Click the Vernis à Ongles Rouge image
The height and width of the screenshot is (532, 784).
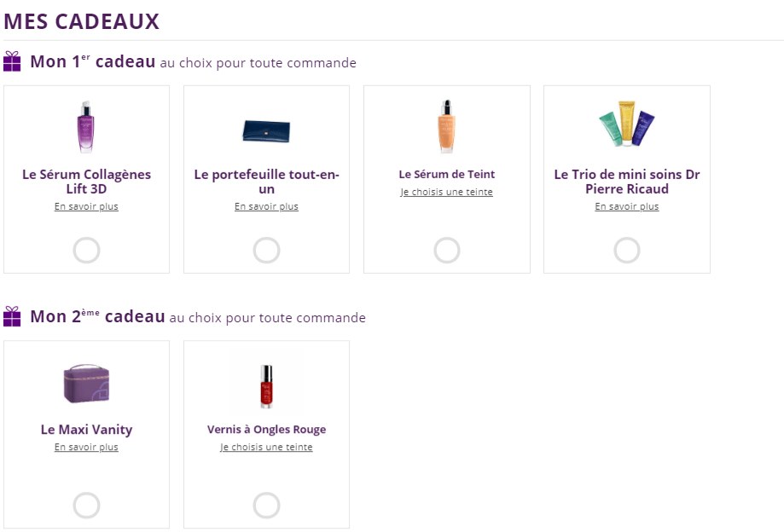click(x=266, y=383)
